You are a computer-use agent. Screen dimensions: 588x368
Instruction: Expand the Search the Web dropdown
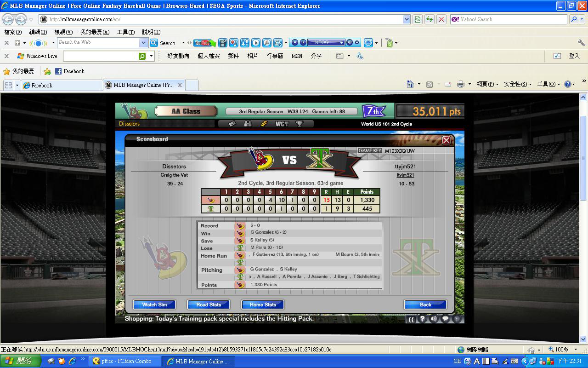143,43
